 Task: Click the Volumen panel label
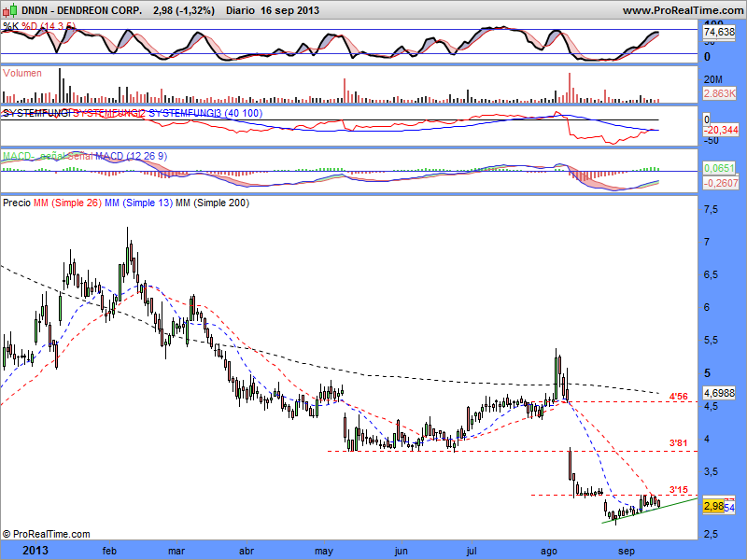pyautogui.click(x=21, y=73)
